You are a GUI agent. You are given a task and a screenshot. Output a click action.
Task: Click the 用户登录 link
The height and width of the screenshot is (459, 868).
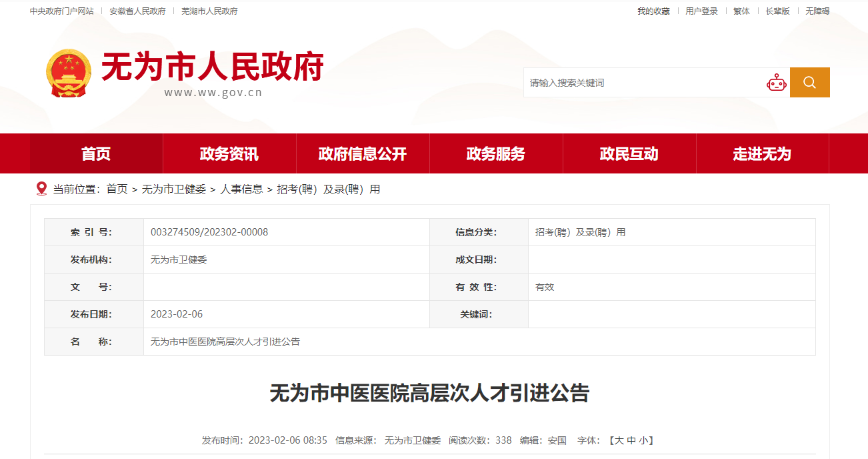click(x=701, y=11)
